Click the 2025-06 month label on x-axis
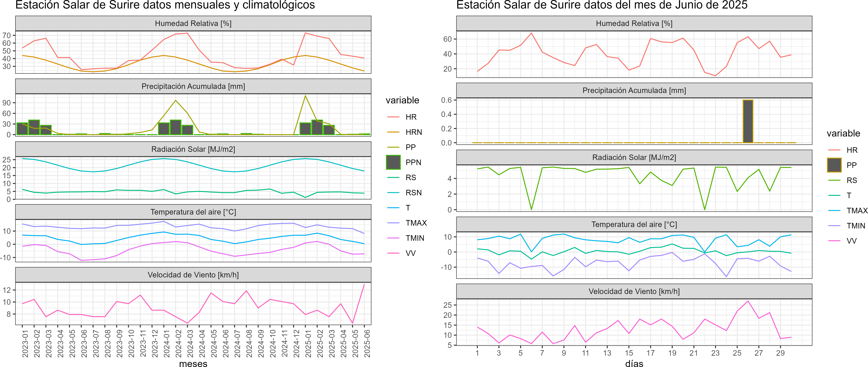Image resolution: width=868 pixels, height=367 pixels. (367, 343)
